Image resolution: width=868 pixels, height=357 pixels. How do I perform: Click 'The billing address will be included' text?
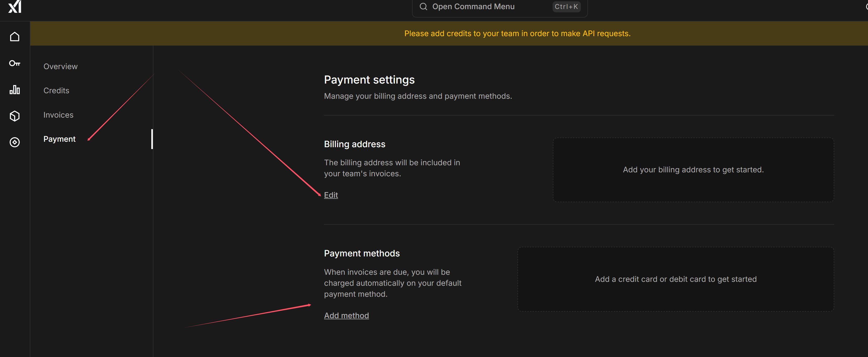click(392, 168)
